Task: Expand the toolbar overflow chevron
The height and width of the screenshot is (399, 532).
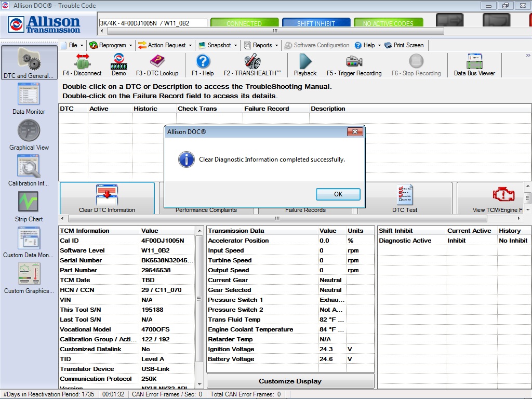Action: (x=528, y=55)
